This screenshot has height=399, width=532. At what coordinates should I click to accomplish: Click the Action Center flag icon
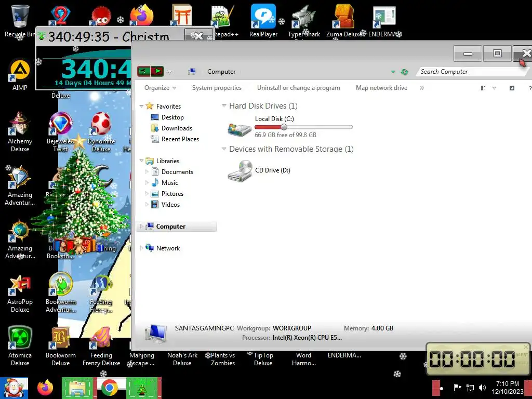point(457,388)
